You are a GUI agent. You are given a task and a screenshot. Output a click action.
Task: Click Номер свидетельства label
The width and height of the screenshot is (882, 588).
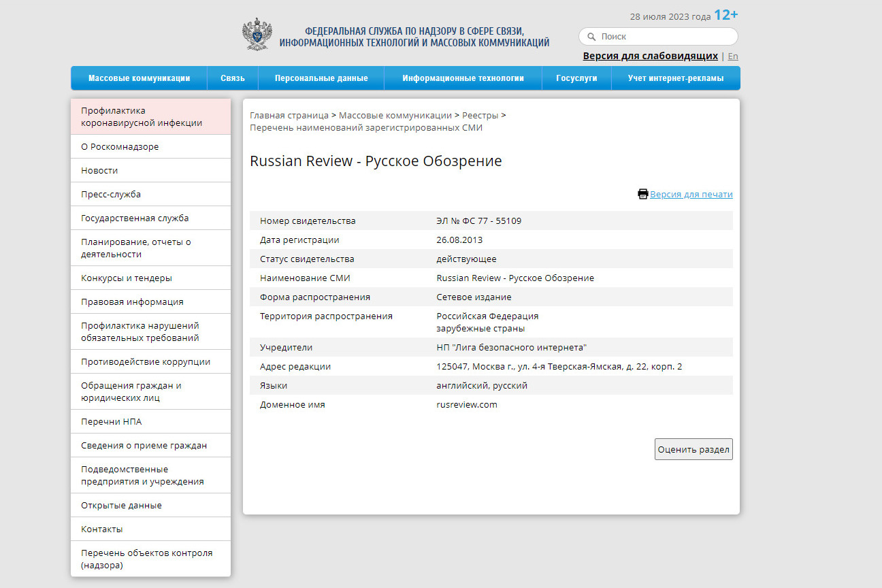pyautogui.click(x=308, y=220)
